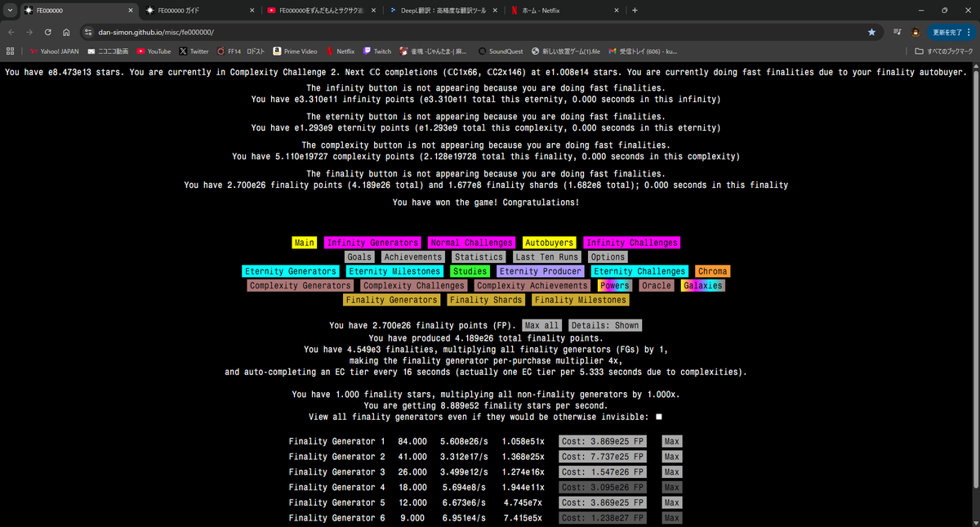Open the Studies tab
The width and height of the screenshot is (980, 527).
[x=470, y=271]
